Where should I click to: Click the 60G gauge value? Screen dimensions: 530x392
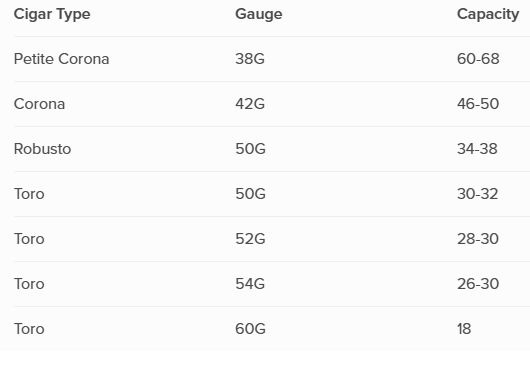coord(250,329)
